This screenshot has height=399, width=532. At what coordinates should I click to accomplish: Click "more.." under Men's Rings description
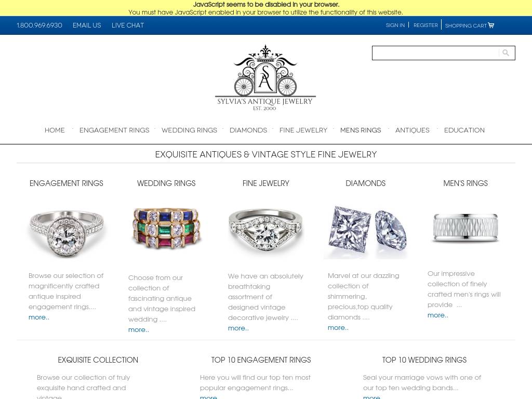point(437,315)
